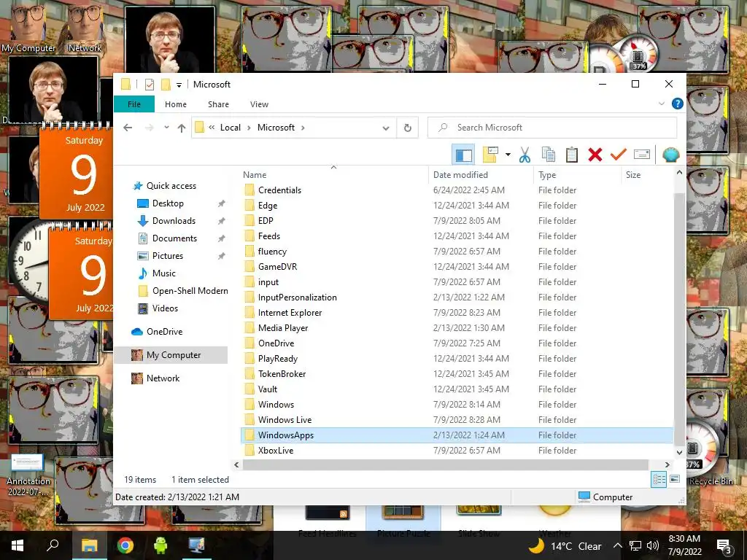Click the title bar Properties checkmark icon
The image size is (747, 560).
(150, 85)
